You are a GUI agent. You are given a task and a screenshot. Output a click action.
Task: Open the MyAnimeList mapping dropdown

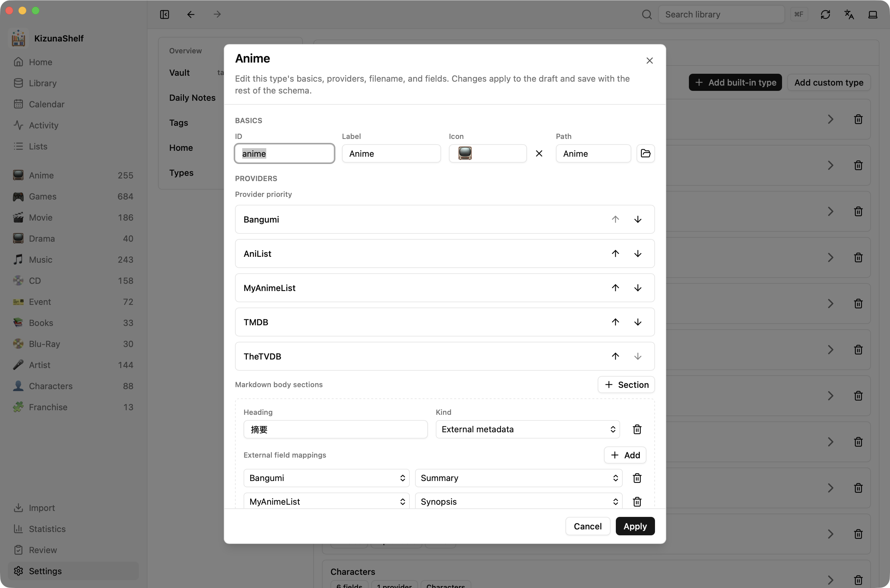[x=326, y=501]
